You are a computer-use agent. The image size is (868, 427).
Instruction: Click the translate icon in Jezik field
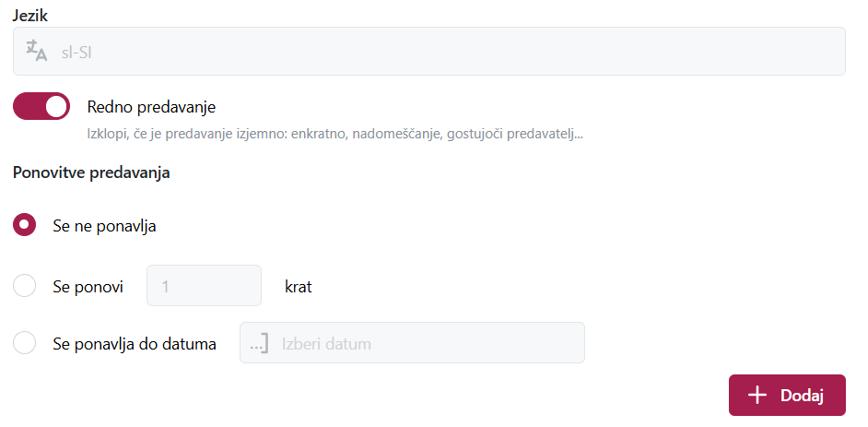(37, 51)
